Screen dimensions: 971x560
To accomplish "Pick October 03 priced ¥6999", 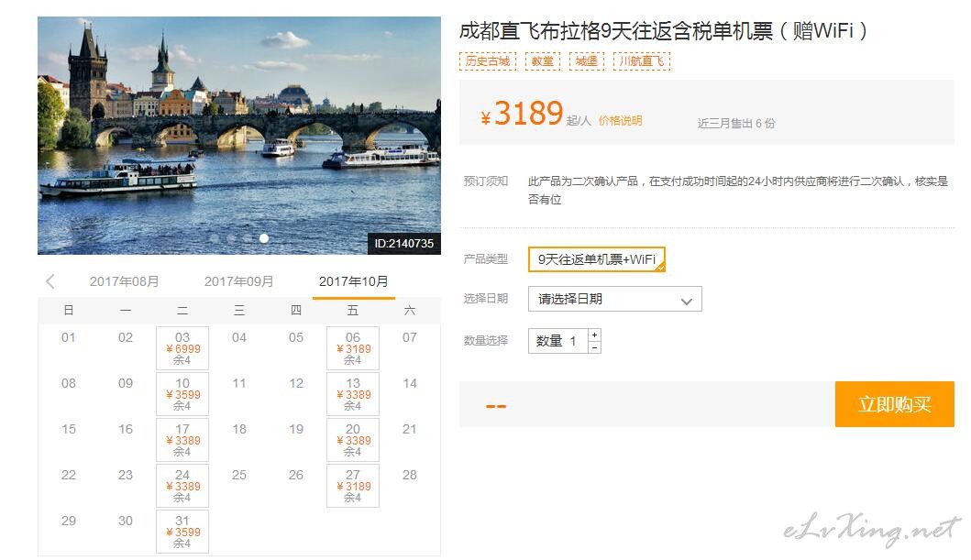I will point(182,348).
